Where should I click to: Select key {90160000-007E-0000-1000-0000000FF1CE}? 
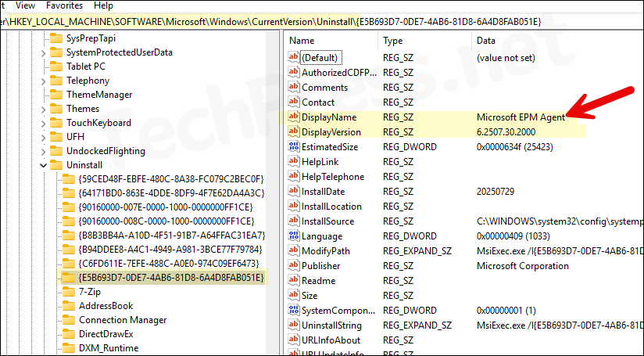click(166, 207)
